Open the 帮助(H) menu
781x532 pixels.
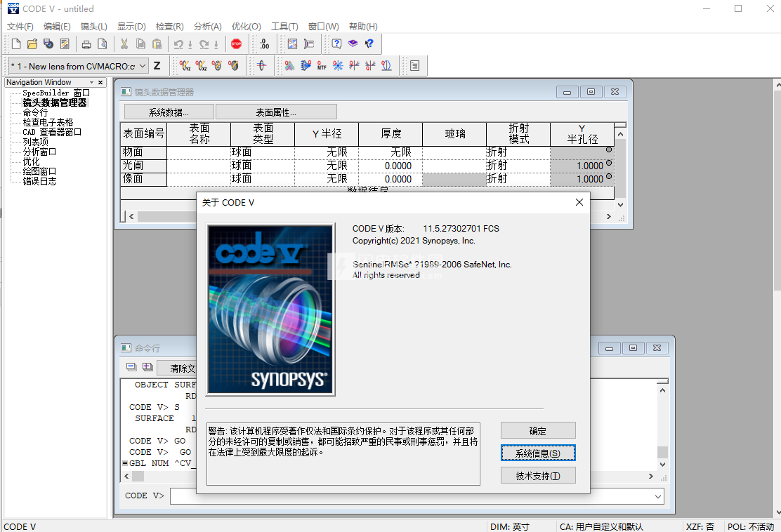click(363, 27)
